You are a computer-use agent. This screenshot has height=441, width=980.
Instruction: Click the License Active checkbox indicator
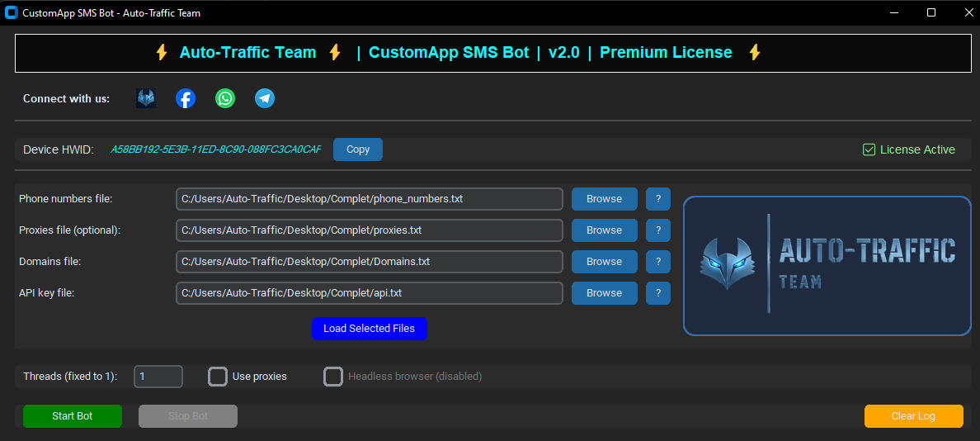(869, 149)
